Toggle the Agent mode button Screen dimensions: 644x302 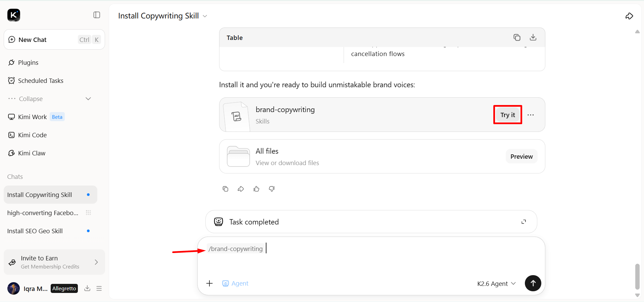pos(235,284)
